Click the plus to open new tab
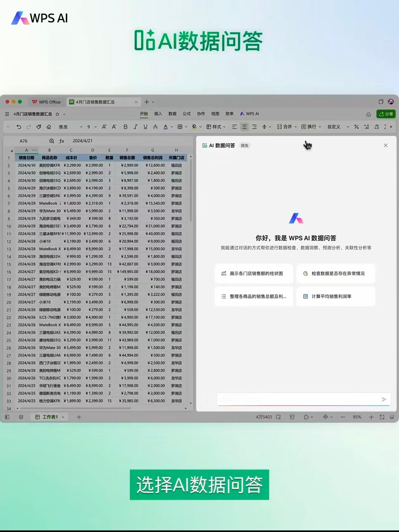The image size is (399, 532). (147, 102)
